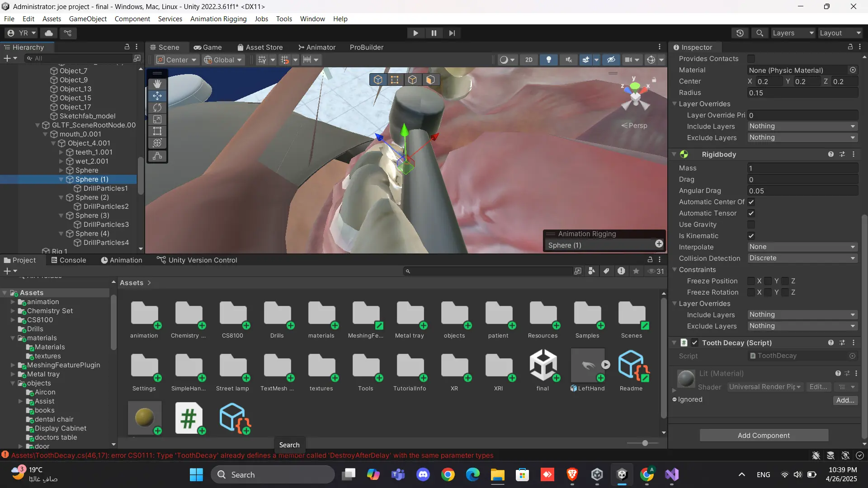Switch to the Console tab
Image resolution: width=868 pixels, height=488 pixels.
coord(68,260)
